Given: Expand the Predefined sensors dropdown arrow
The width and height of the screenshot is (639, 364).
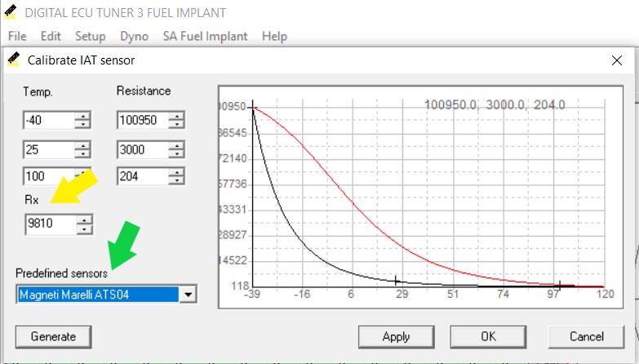Looking at the screenshot, I should click(188, 295).
